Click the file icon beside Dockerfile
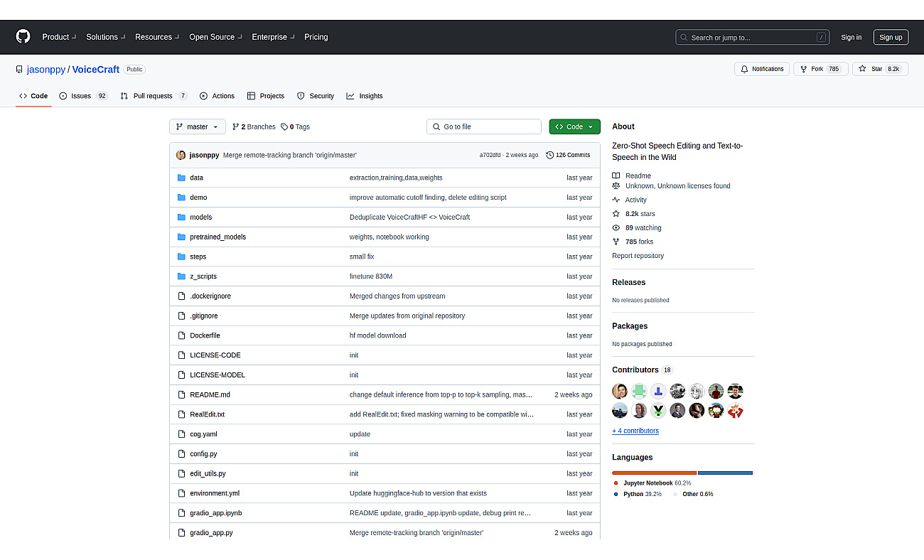The image size is (924, 560). pos(181,335)
